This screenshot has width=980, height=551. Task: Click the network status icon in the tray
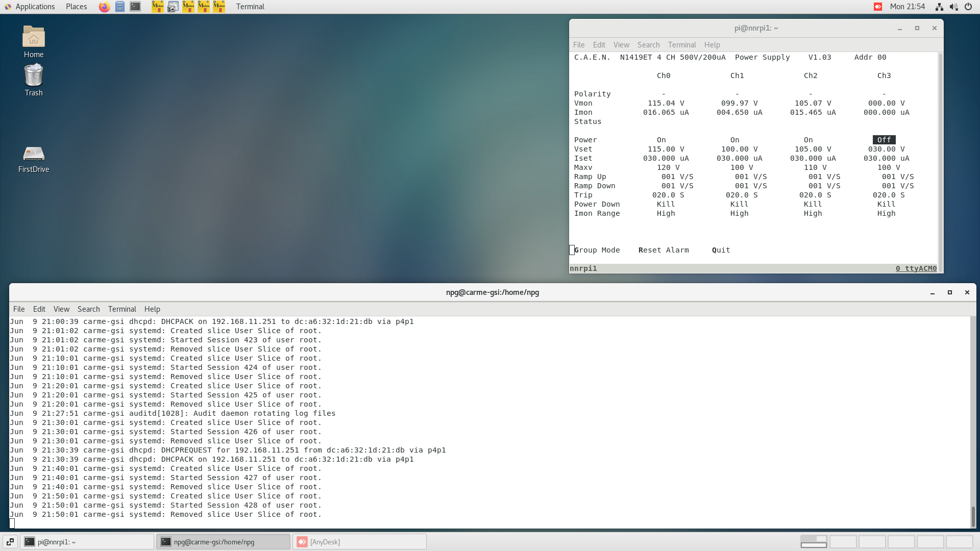point(939,7)
